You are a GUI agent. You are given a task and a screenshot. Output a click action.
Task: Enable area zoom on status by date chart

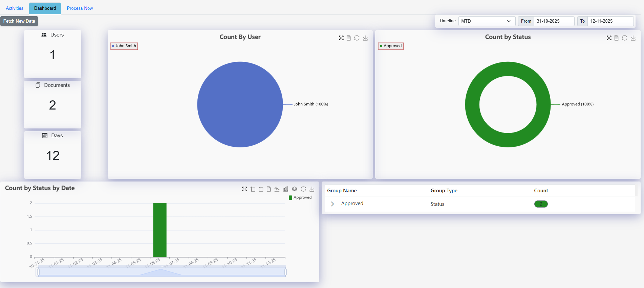click(x=253, y=189)
